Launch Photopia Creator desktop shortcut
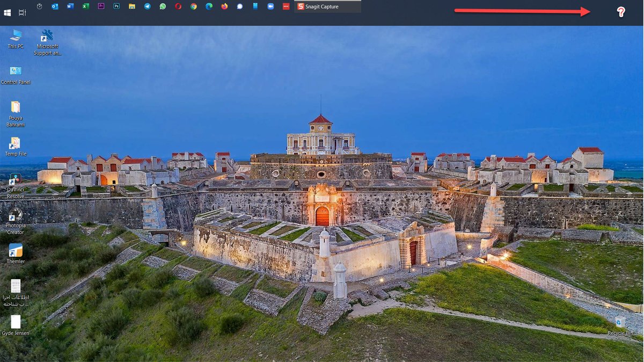644x362 pixels. [15, 215]
